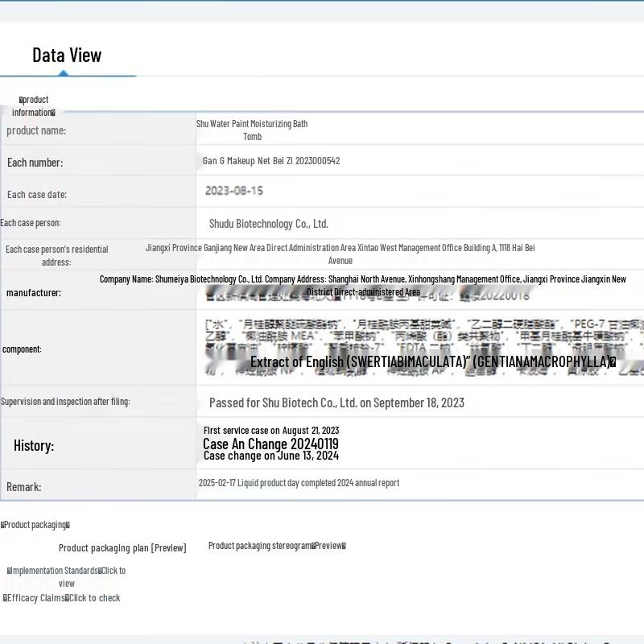This screenshot has height=644, width=644.
Task: Open the Product packaging plan [Preview] link
Action: tap(122, 548)
